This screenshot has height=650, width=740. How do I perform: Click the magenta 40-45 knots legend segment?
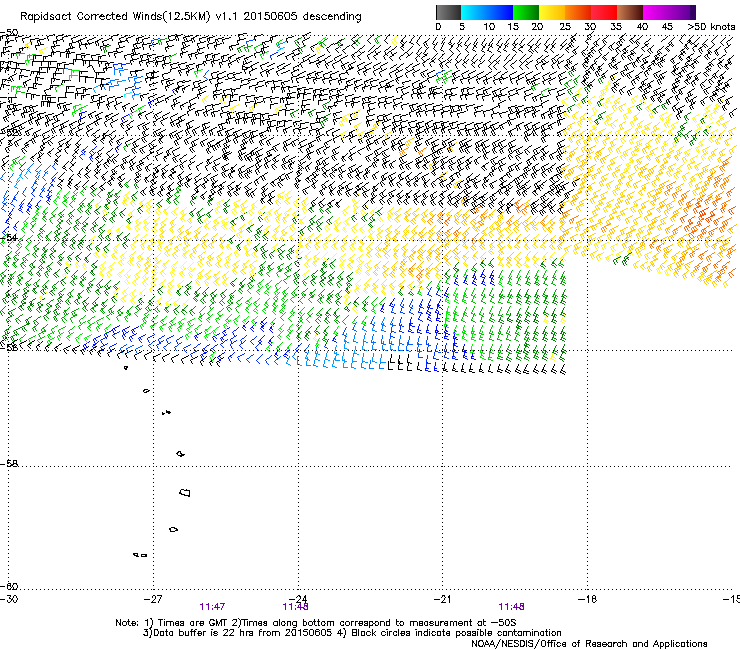click(656, 12)
